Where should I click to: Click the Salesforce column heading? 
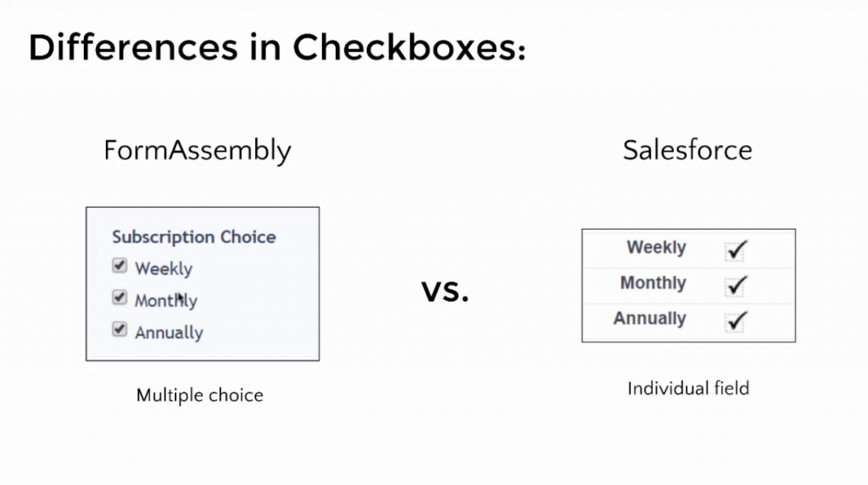(687, 150)
